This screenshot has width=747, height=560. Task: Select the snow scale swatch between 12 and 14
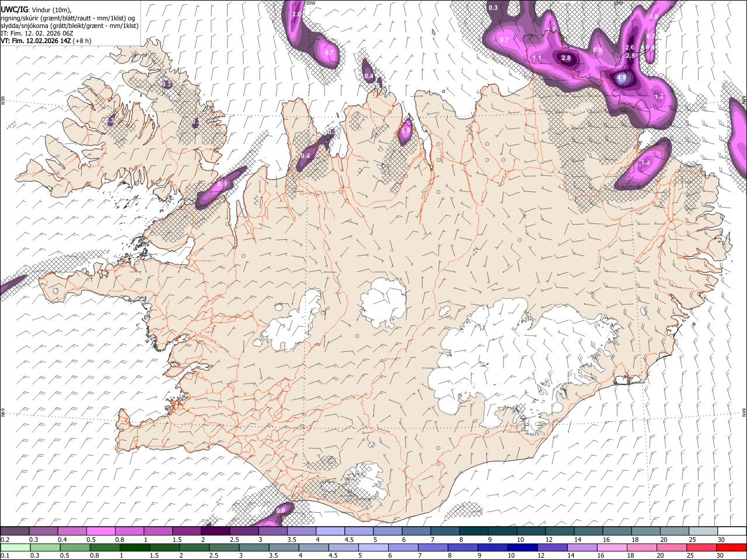tap(560, 531)
